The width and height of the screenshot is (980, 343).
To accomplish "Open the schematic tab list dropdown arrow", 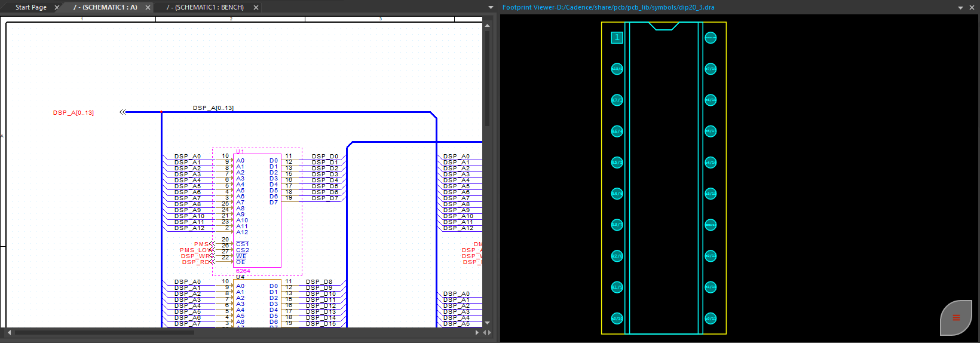I will click(x=491, y=8).
